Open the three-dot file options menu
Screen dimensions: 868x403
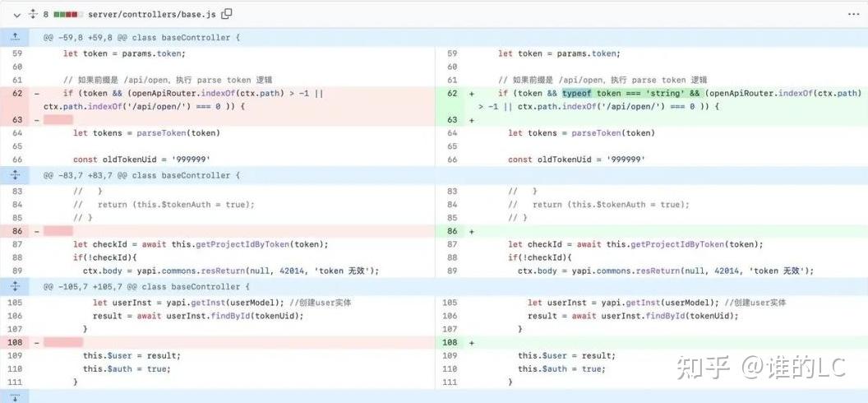coord(851,14)
